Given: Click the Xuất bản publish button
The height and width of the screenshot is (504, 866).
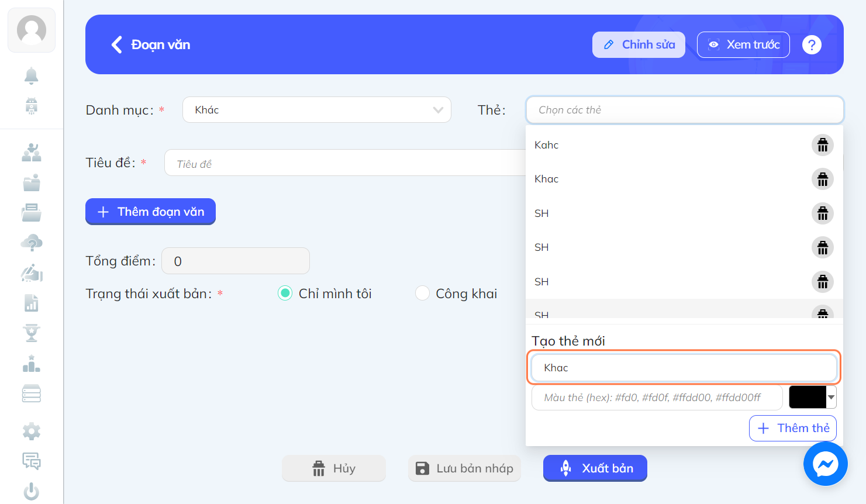Looking at the screenshot, I should (x=595, y=468).
